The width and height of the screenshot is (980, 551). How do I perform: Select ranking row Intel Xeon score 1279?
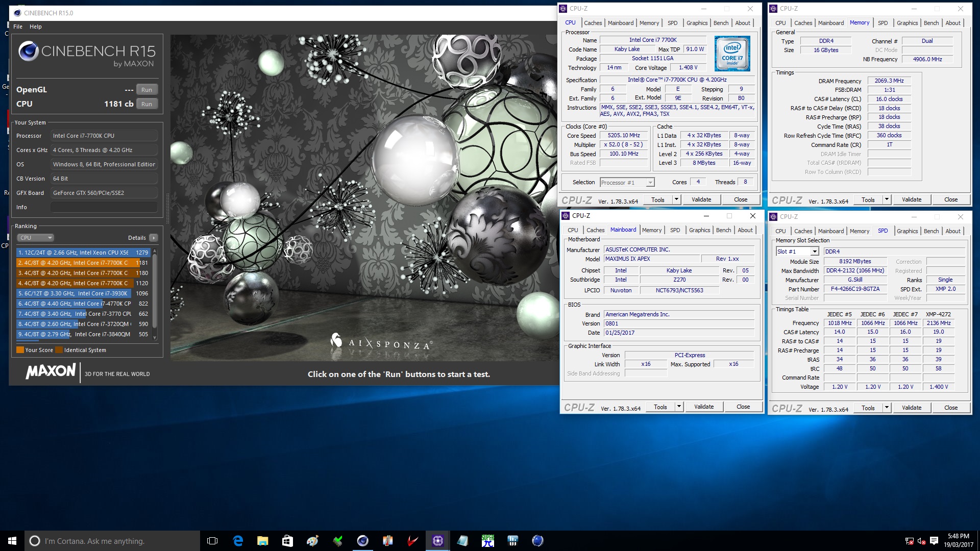coord(83,253)
